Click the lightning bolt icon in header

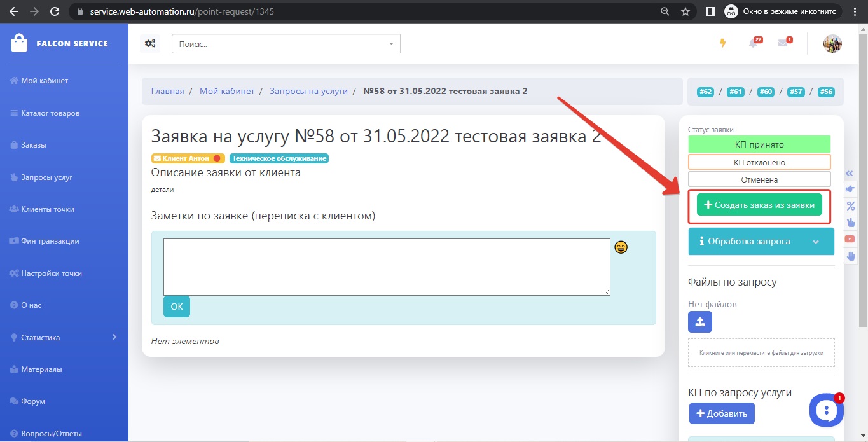[722, 43]
